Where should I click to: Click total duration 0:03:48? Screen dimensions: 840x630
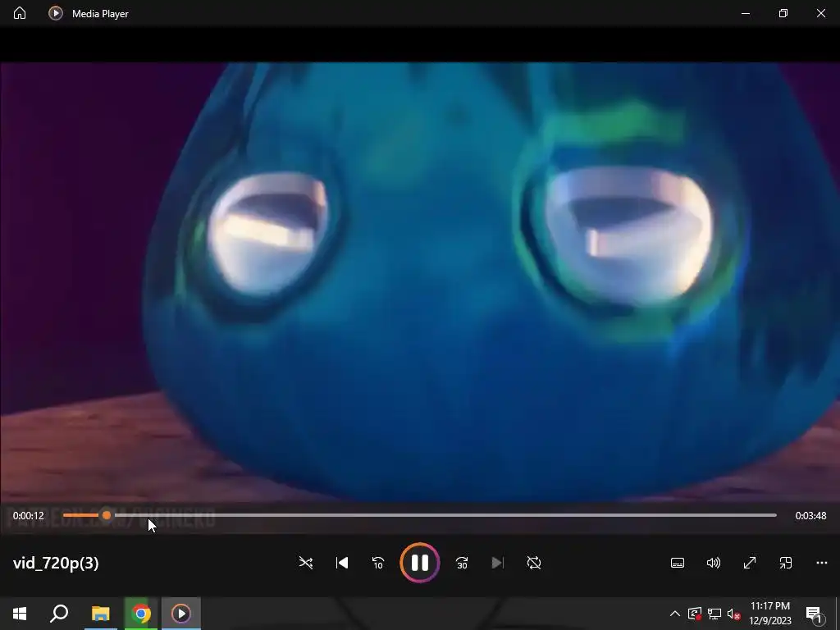tap(810, 515)
